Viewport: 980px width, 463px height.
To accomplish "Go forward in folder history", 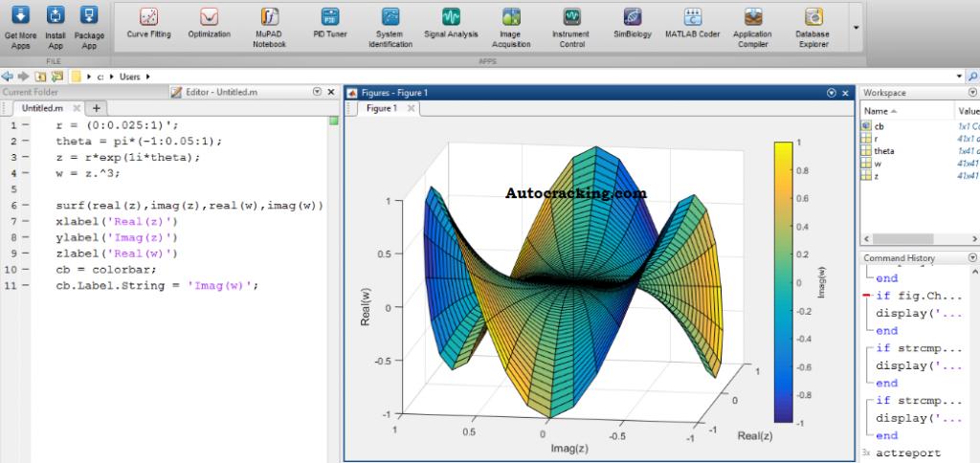I will 24,77.
